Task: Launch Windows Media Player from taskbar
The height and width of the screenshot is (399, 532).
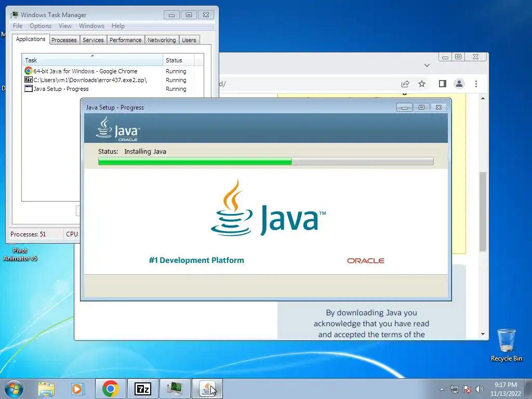Action: click(78, 389)
